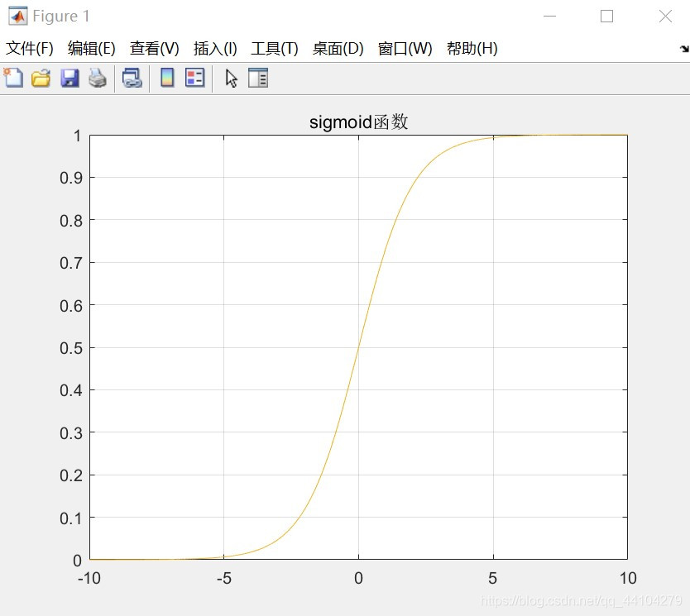Viewport: 690px width, 616px height.
Task: Select the sigmoid curve in the plot
Action: pos(358,347)
